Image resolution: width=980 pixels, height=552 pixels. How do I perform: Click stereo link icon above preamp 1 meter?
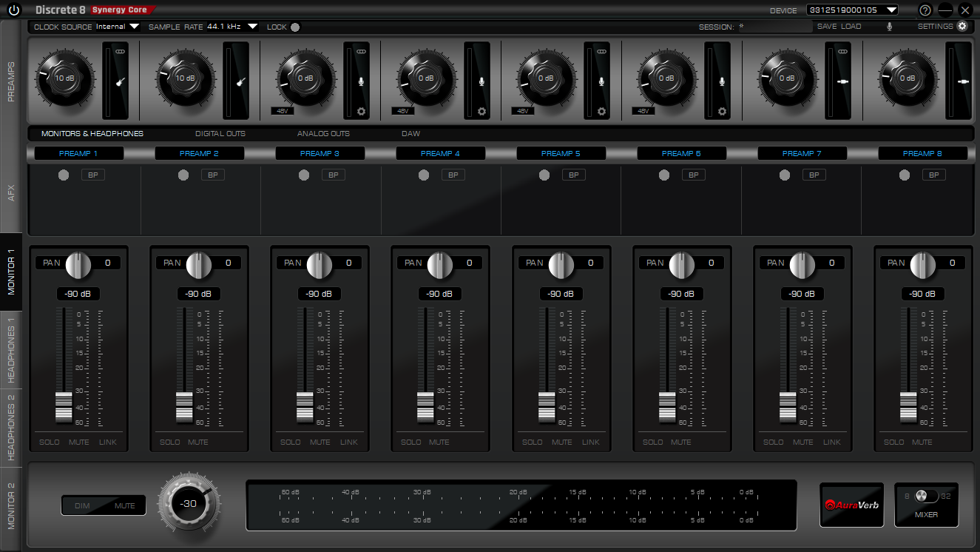120,52
